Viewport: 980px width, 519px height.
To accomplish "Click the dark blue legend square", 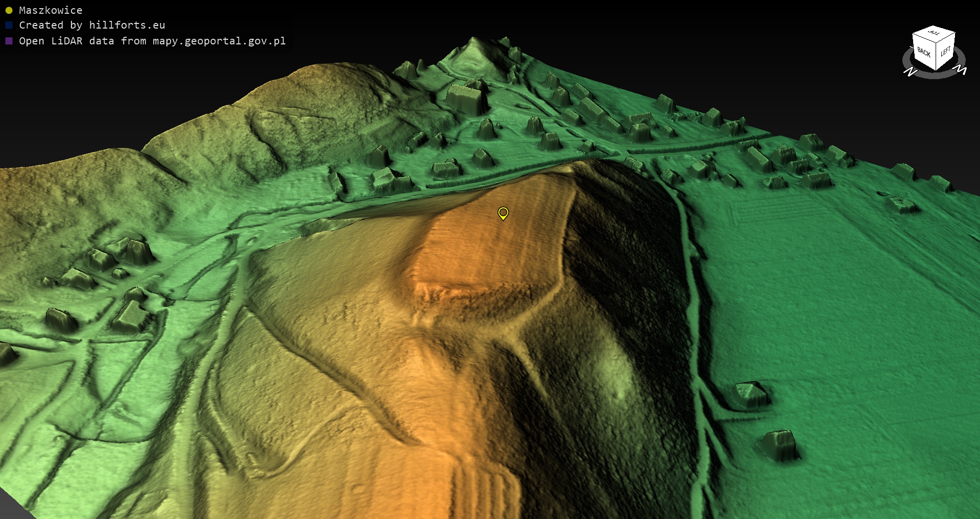I will 9,25.
